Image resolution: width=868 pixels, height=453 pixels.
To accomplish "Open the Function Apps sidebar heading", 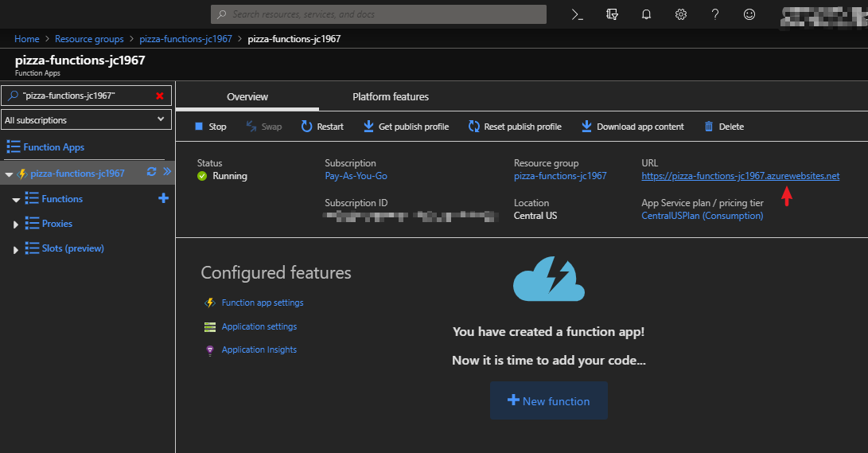I will tap(53, 146).
